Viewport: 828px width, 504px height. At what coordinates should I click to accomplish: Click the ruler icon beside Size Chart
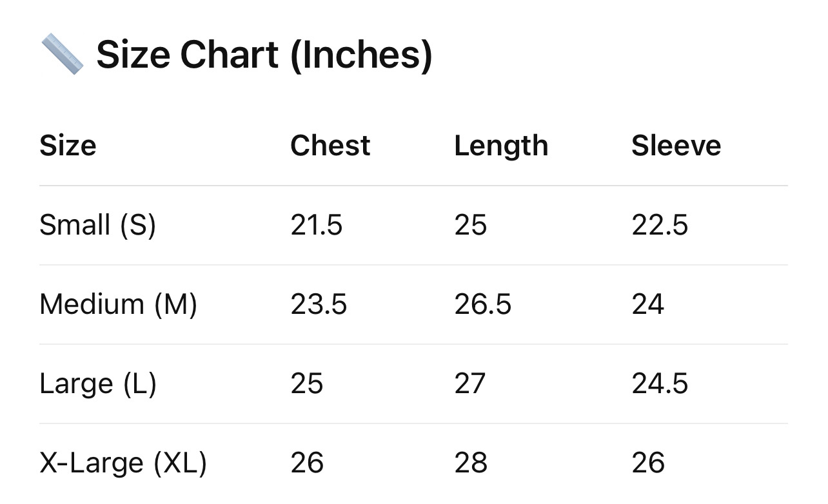coord(62,55)
